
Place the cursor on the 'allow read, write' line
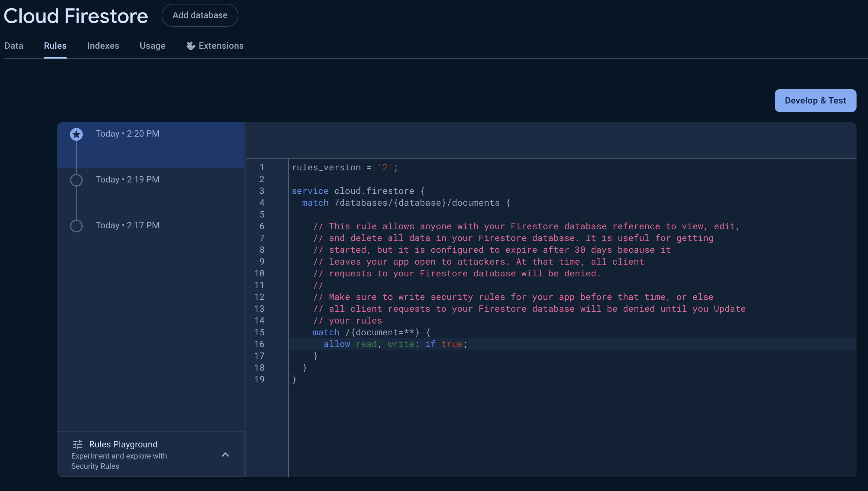click(x=395, y=344)
